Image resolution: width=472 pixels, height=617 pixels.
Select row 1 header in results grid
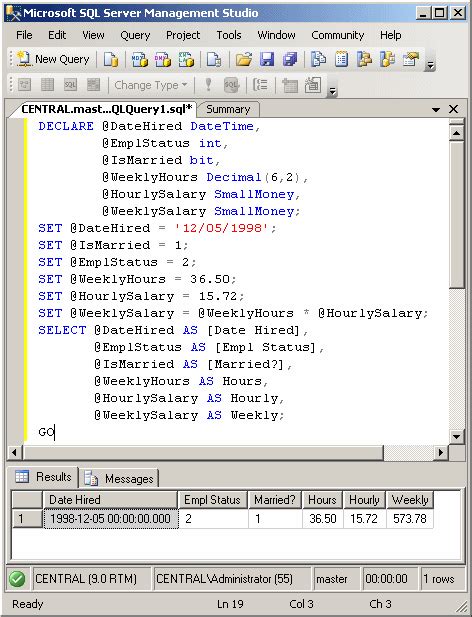(x=27, y=519)
